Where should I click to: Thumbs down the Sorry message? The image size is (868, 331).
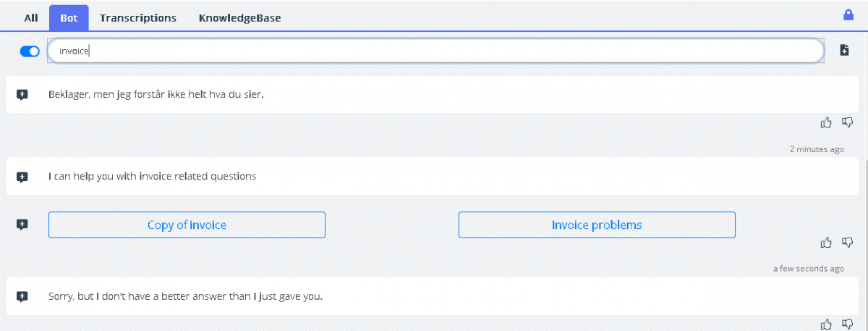tap(848, 324)
